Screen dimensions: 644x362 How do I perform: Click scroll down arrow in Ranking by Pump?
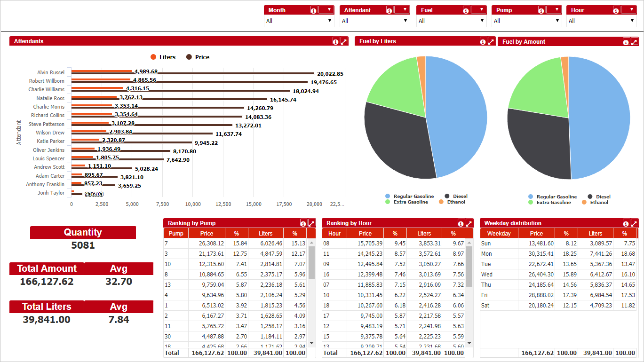tap(311, 344)
